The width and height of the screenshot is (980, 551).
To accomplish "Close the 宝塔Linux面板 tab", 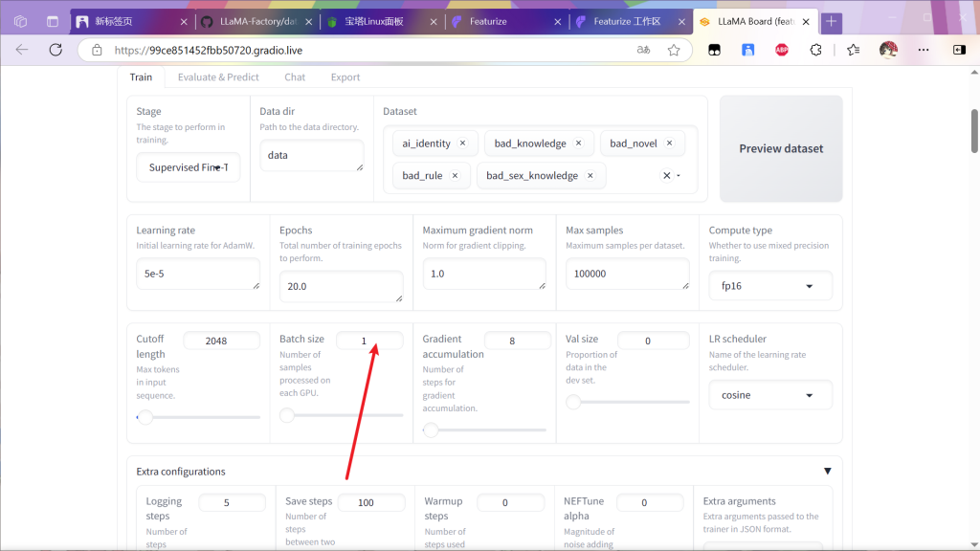I will tap(434, 22).
